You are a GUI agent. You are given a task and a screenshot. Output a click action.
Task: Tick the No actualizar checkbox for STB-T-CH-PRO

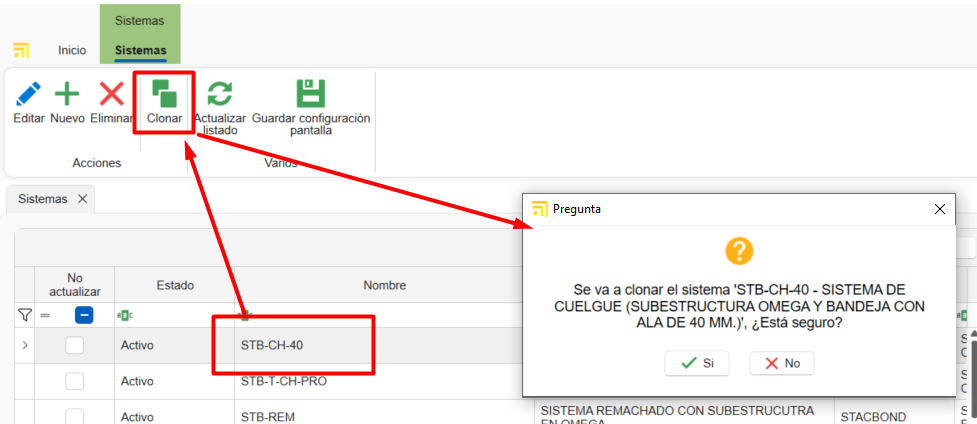(74, 381)
